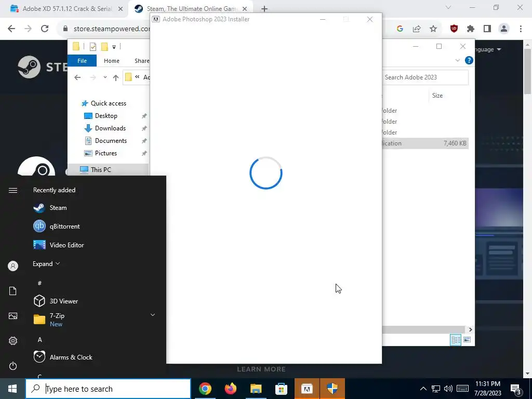Show hidden system tray icons
Screen dimensions: 532x399
click(423, 389)
